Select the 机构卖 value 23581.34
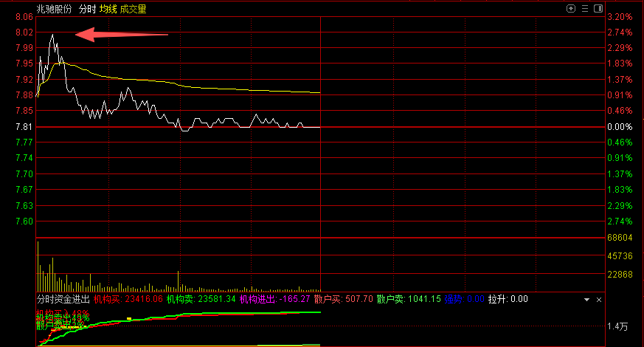644x347 pixels. pos(216,299)
